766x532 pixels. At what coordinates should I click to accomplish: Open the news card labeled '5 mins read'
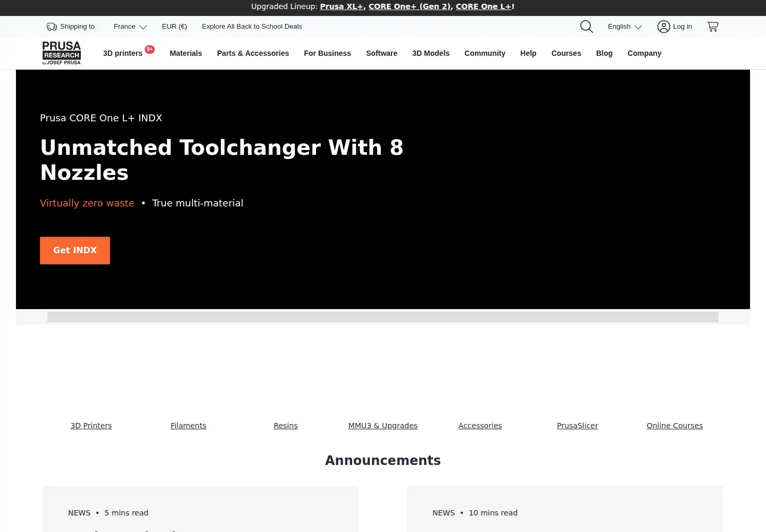coord(201,509)
